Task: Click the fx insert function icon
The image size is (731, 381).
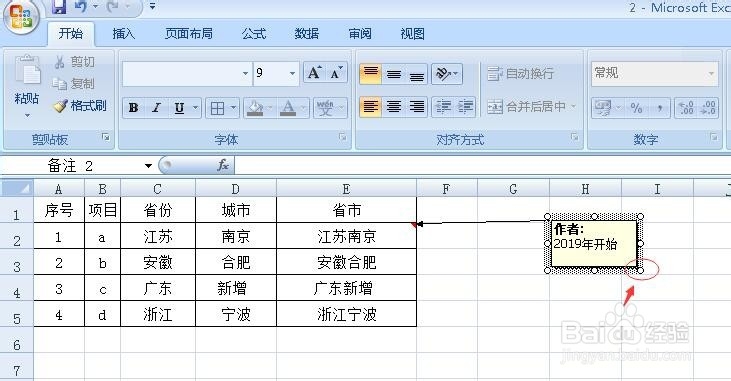Action: tap(223, 165)
